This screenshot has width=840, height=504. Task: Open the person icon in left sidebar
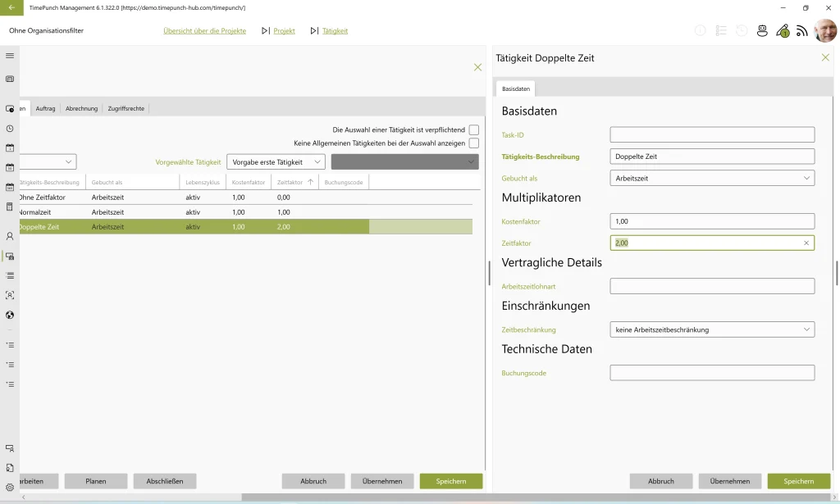coord(10,236)
